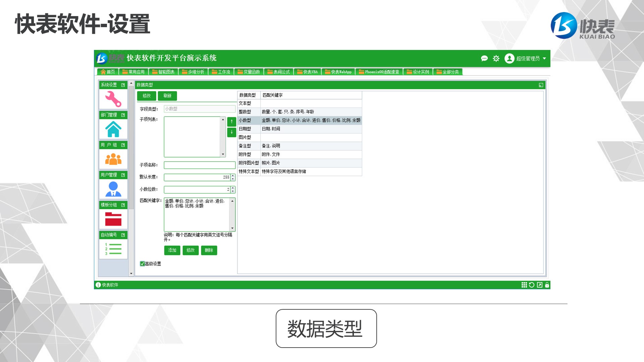Adjust the 默认长度 spinner arrows
The image size is (644, 362).
point(233,177)
